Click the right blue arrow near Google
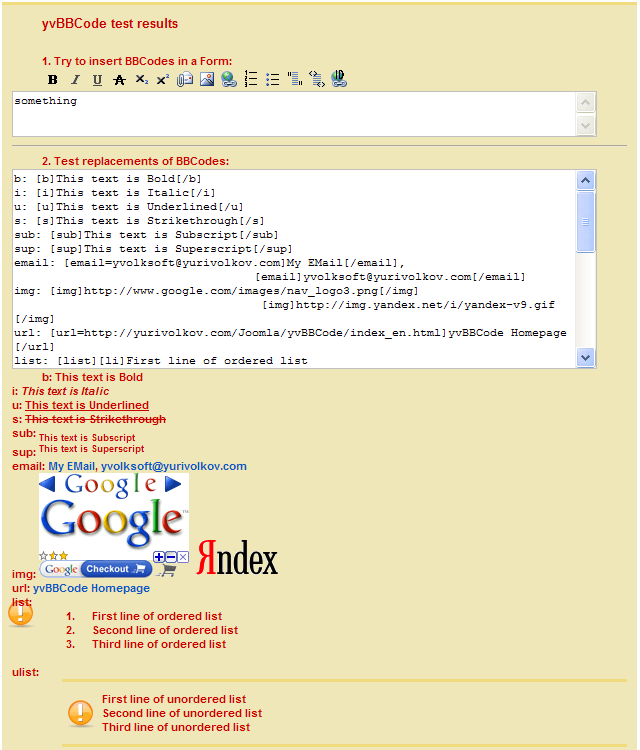The image size is (640, 750). [173, 484]
